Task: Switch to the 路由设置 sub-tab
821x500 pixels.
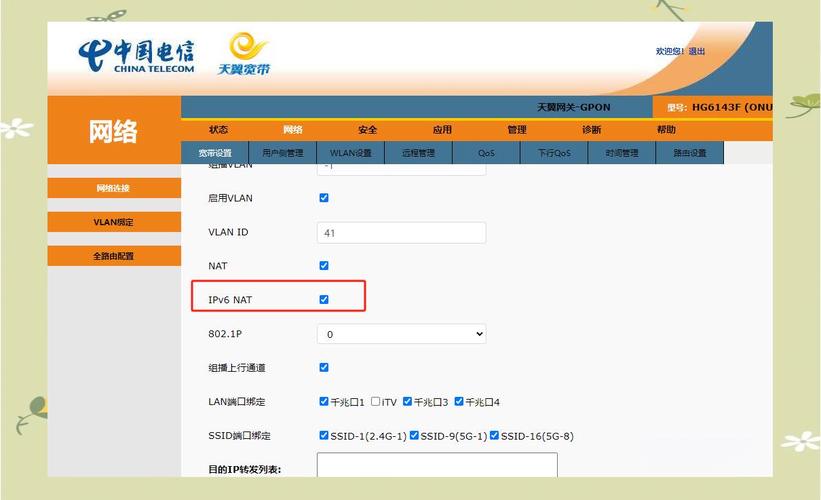Action: [689, 153]
